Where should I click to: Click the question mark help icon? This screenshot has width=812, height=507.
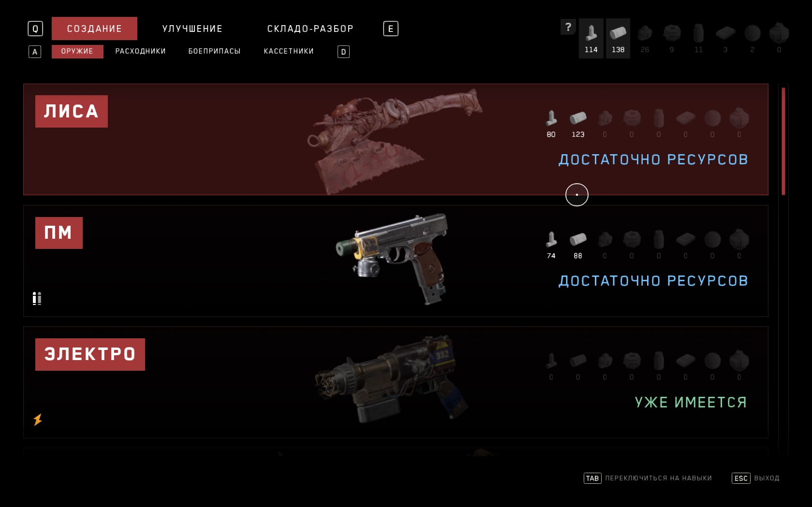568,27
